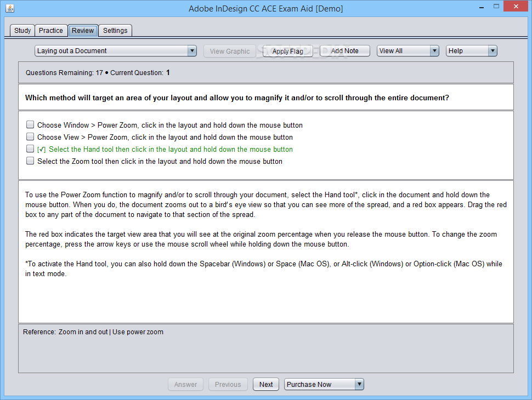Click the Add Note button
Screen dimensions: 532x400
pos(345,51)
